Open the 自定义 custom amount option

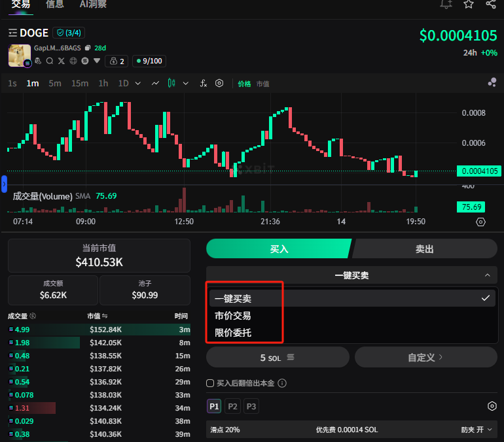coord(426,357)
